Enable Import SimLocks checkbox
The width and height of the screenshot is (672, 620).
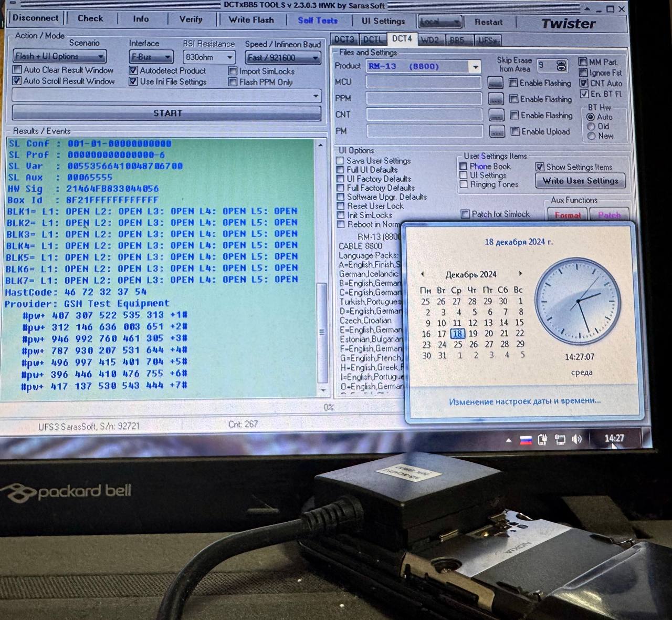click(233, 71)
